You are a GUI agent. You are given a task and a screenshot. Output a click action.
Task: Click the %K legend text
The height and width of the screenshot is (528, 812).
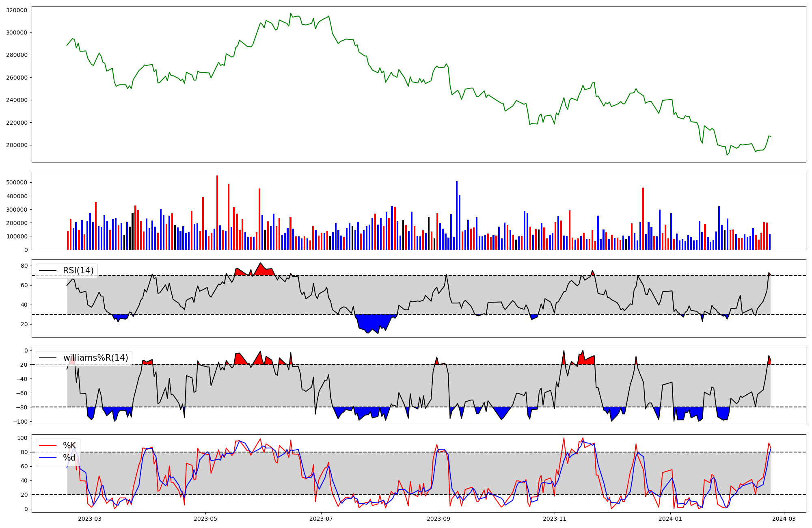(69, 446)
